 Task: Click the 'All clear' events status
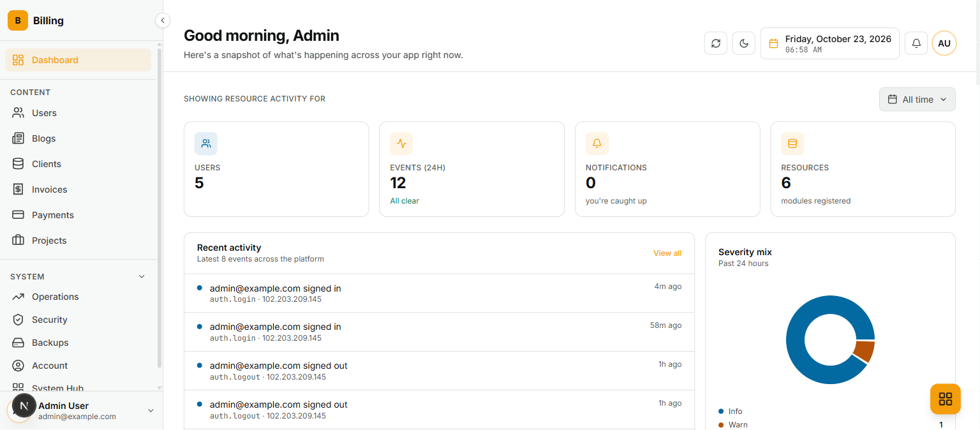pyautogui.click(x=405, y=201)
